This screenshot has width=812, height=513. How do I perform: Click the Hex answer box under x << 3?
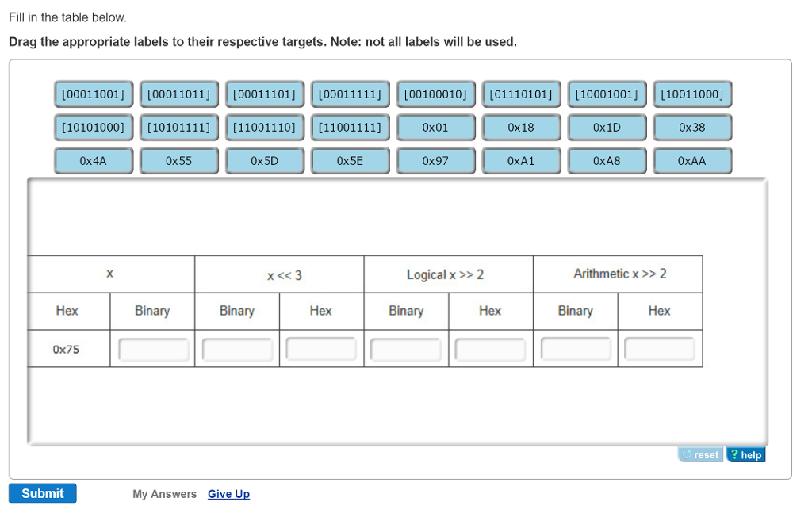point(320,348)
